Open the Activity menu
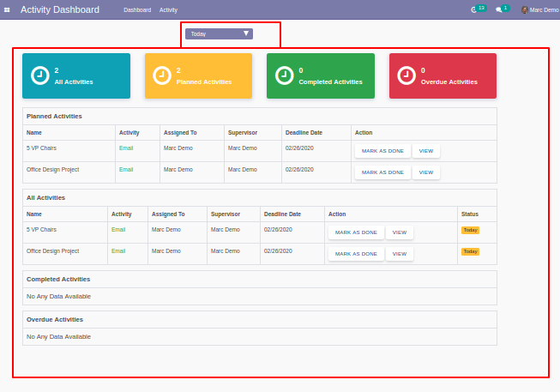Image resolution: width=560 pixels, height=392 pixels. coord(168,10)
